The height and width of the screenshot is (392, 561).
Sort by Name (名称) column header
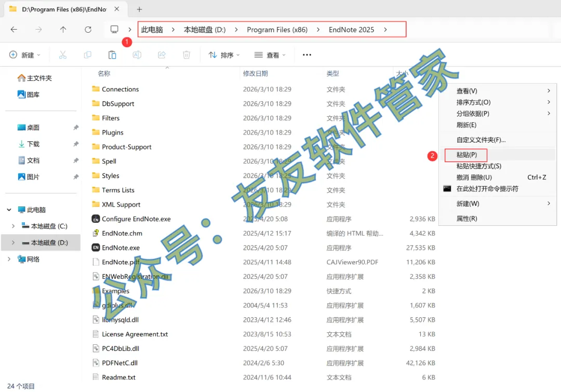click(104, 73)
